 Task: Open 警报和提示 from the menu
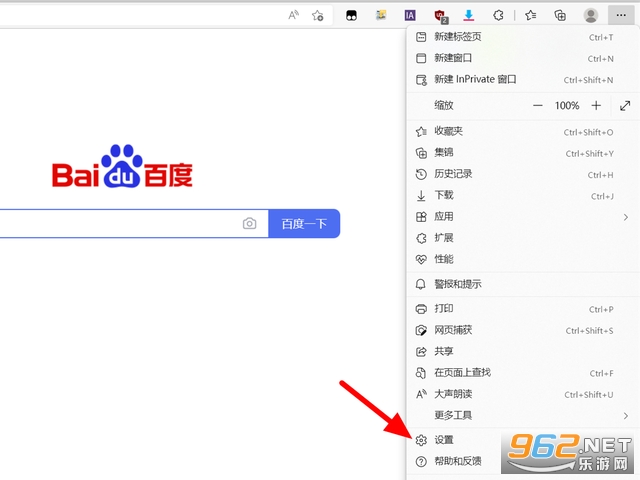(523, 284)
